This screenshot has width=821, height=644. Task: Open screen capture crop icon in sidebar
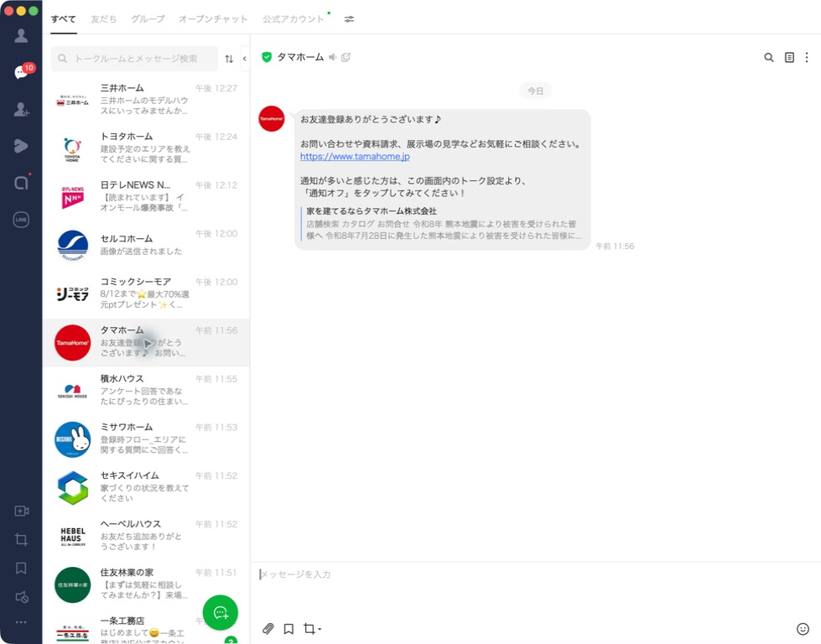pyautogui.click(x=22, y=539)
